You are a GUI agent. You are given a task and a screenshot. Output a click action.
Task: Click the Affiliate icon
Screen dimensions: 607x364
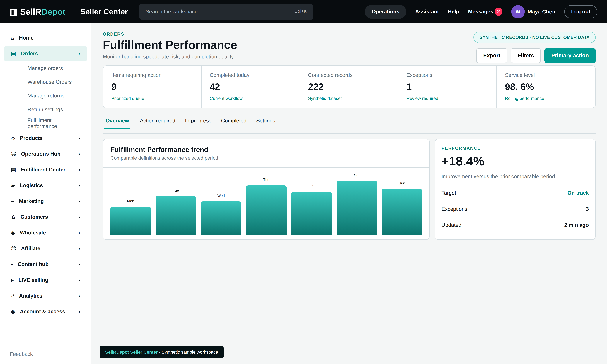pyautogui.click(x=13, y=248)
